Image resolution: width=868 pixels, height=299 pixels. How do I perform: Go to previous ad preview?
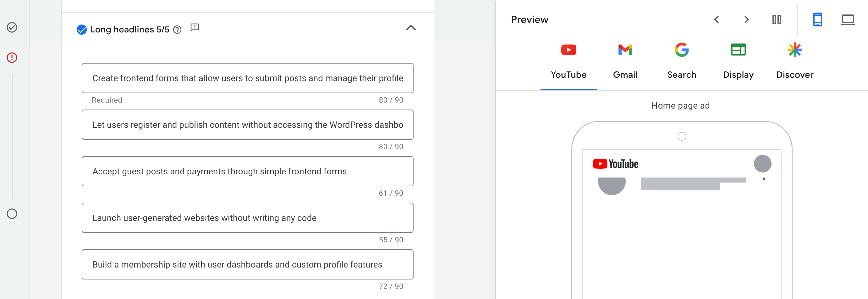[717, 20]
